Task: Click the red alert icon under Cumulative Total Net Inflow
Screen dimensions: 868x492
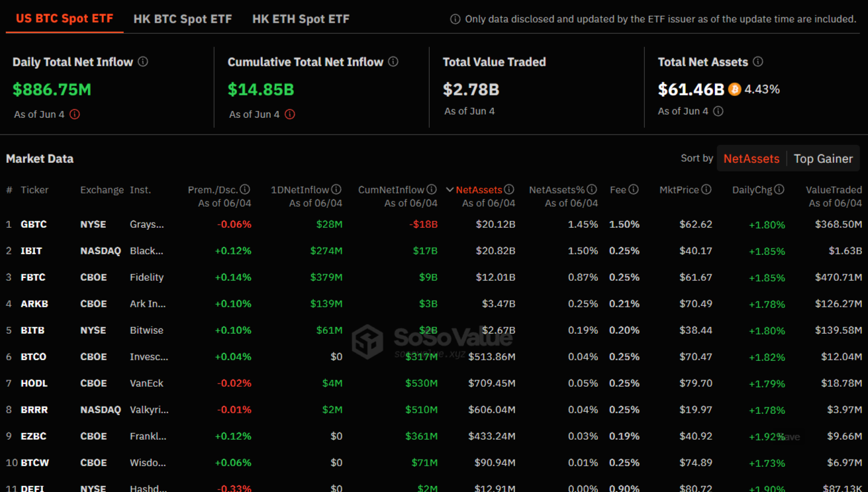Action: [290, 115]
